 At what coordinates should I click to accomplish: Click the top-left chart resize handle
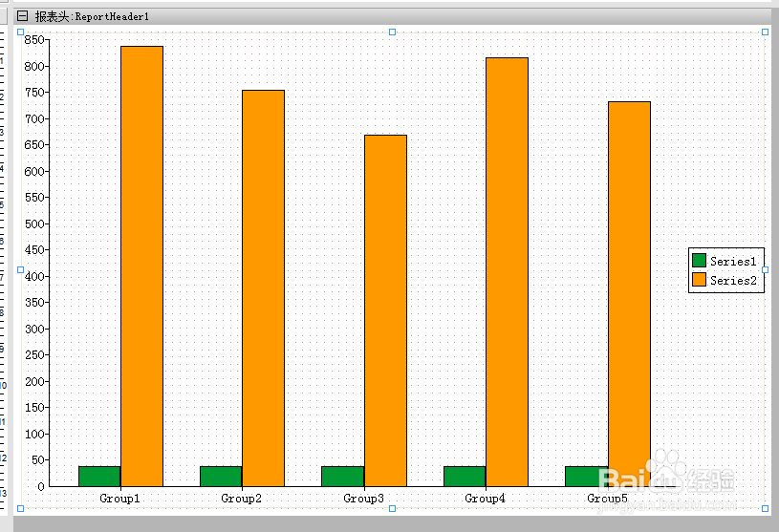20,32
